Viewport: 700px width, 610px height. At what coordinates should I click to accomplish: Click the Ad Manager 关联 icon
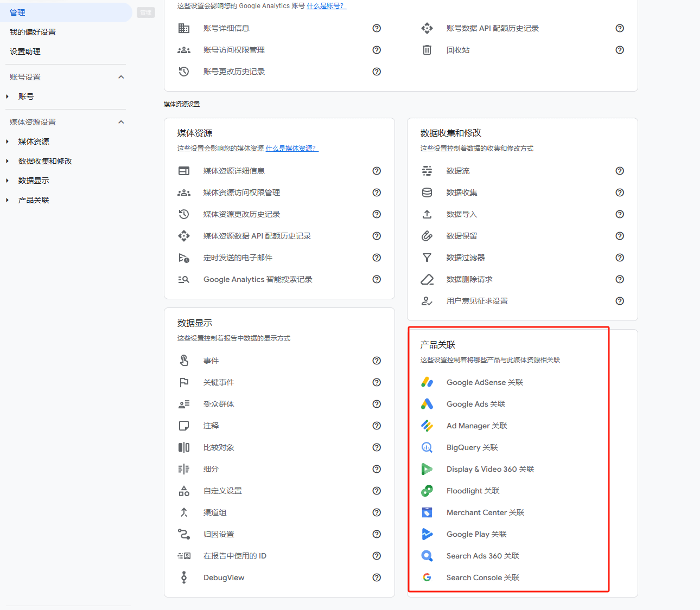[x=427, y=426]
